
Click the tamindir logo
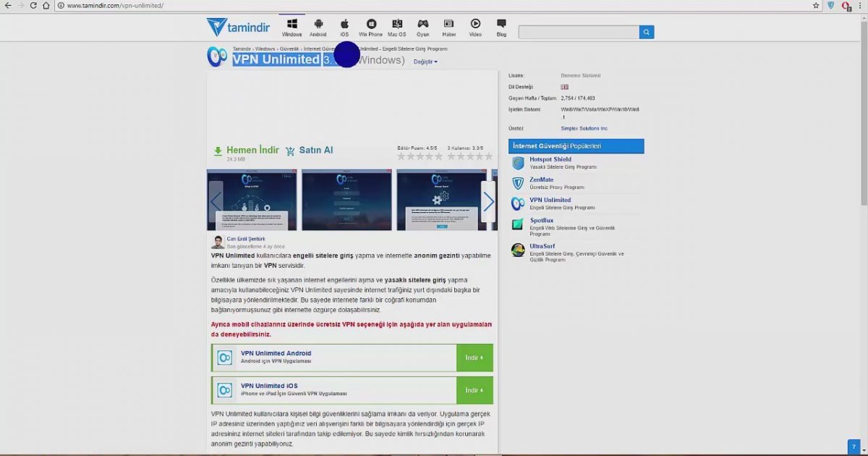tap(238, 28)
